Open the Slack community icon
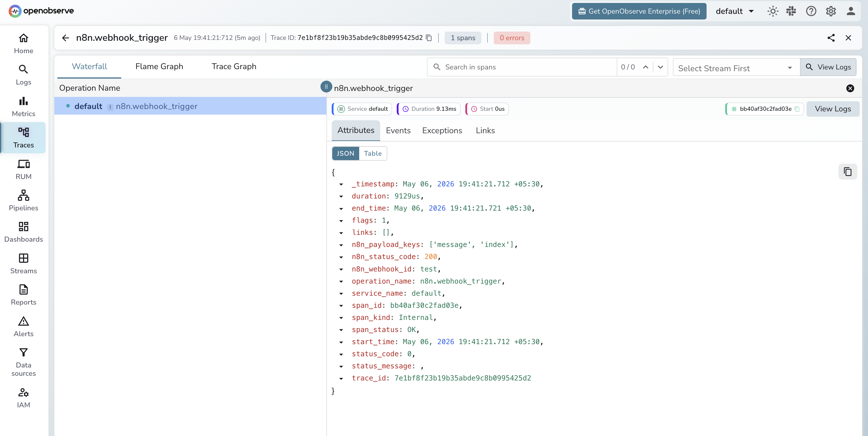Viewport: 868px width, 436px height. tap(791, 11)
